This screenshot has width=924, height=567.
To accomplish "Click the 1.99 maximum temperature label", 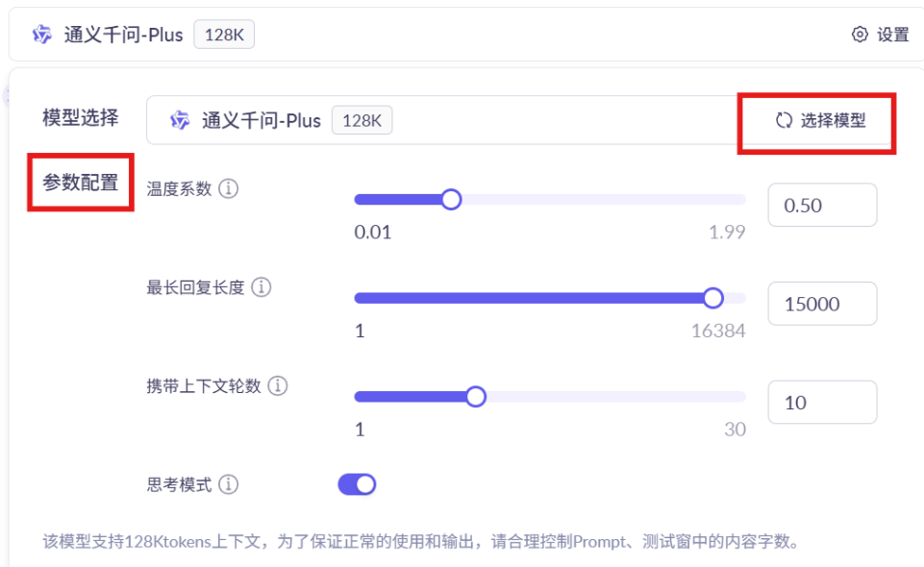I will 727,232.
